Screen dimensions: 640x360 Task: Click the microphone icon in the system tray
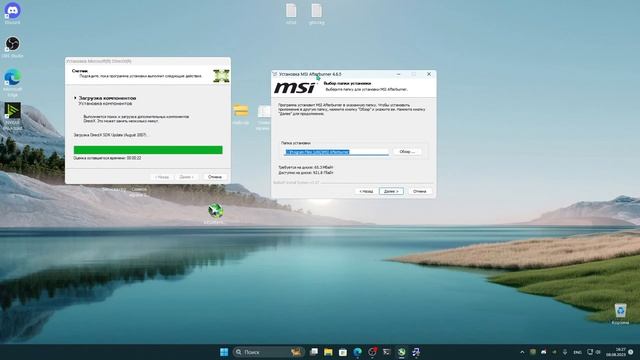[565, 352]
